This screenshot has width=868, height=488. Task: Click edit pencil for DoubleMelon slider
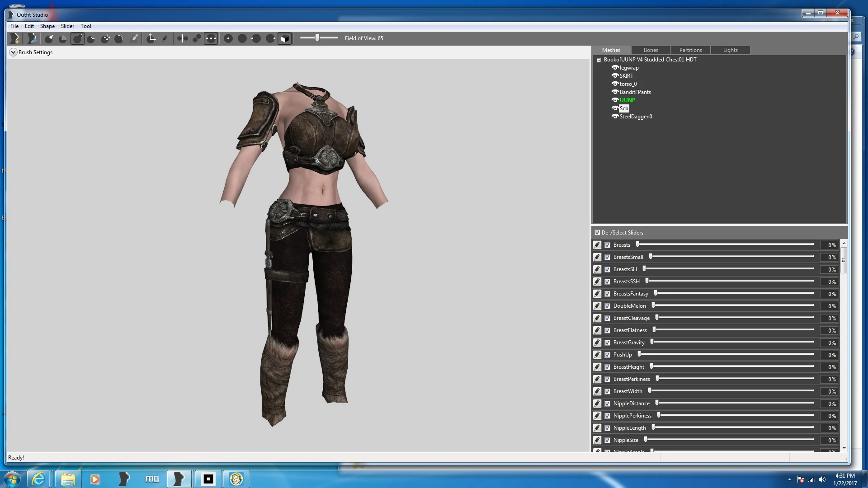pyautogui.click(x=597, y=306)
